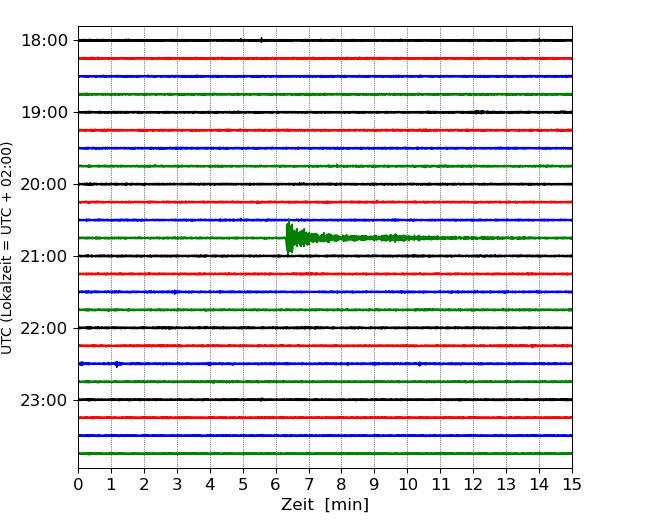
Task: Click the noise burst on the 19:00 black trace
Action: 480,112
